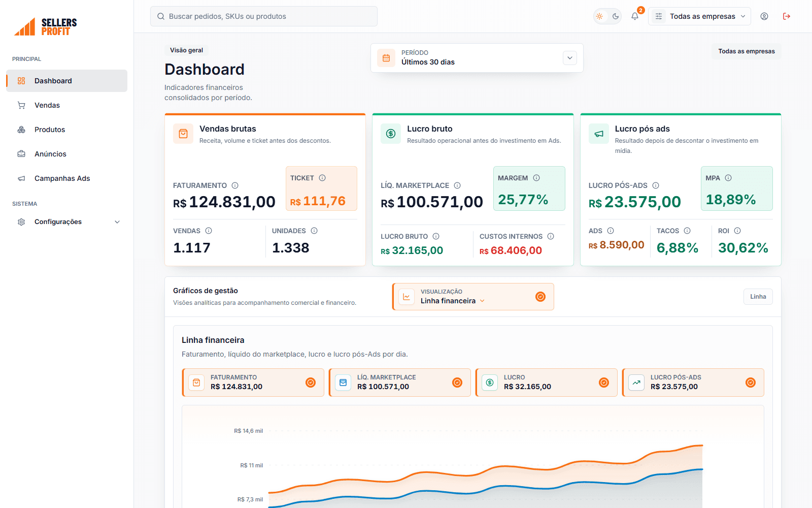Open Anúncios in the sidebar
The height and width of the screenshot is (508, 812).
[x=66, y=154]
